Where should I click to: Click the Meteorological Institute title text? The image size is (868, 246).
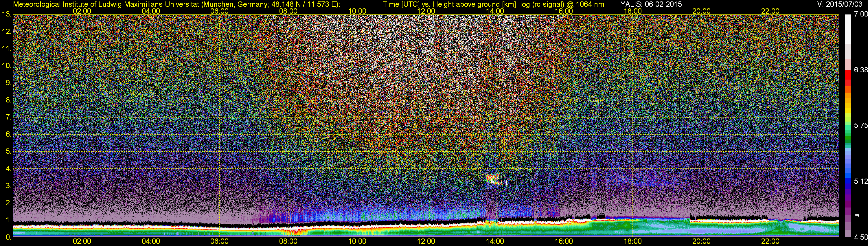click(176, 4)
